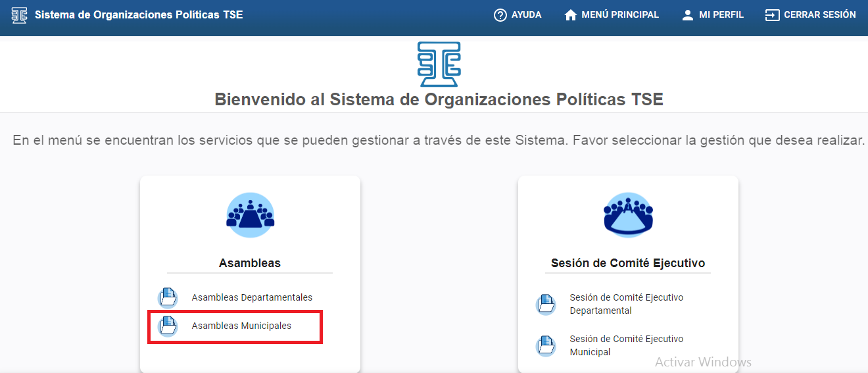
Task: Click folder icon for Comité Ejecutivo Municipal
Action: pos(546,345)
